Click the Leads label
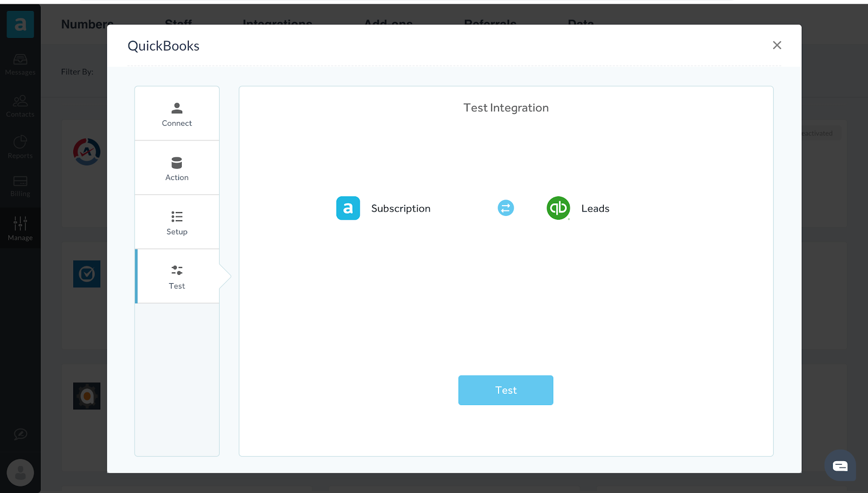Image resolution: width=868 pixels, height=493 pixels. (595, 208)
